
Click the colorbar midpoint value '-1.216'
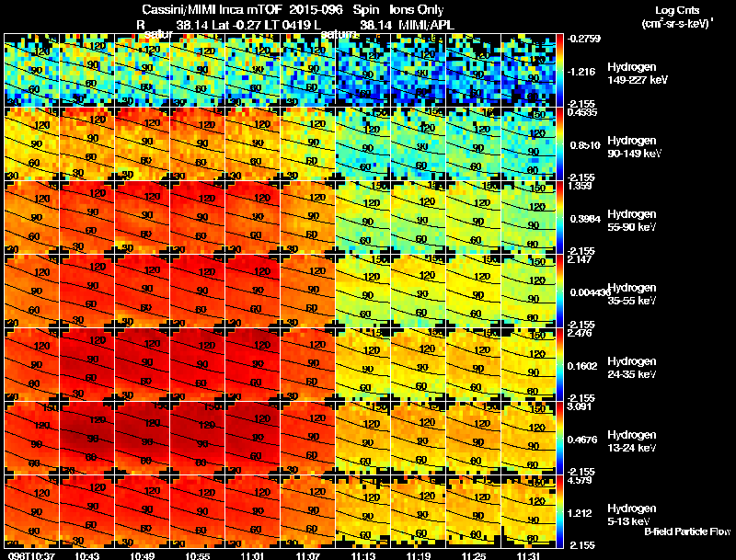(581, 72)
